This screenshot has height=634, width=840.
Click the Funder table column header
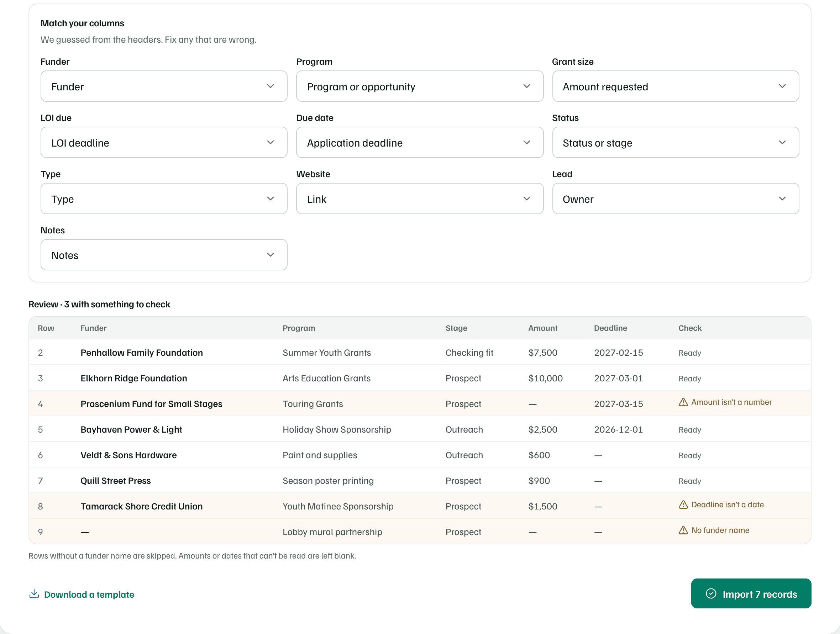(x=93, y=328)
